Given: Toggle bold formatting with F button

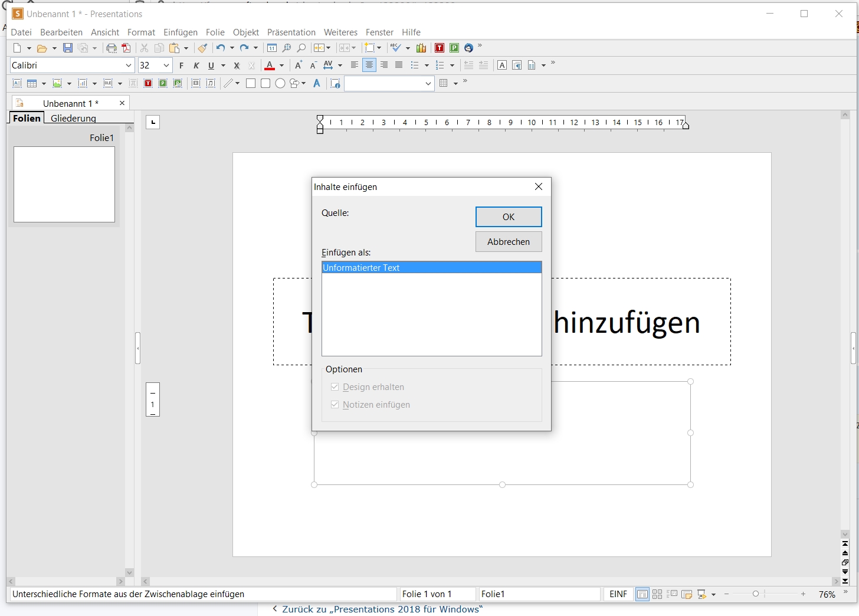Looking at the screenshot, I should pos(182,65).
